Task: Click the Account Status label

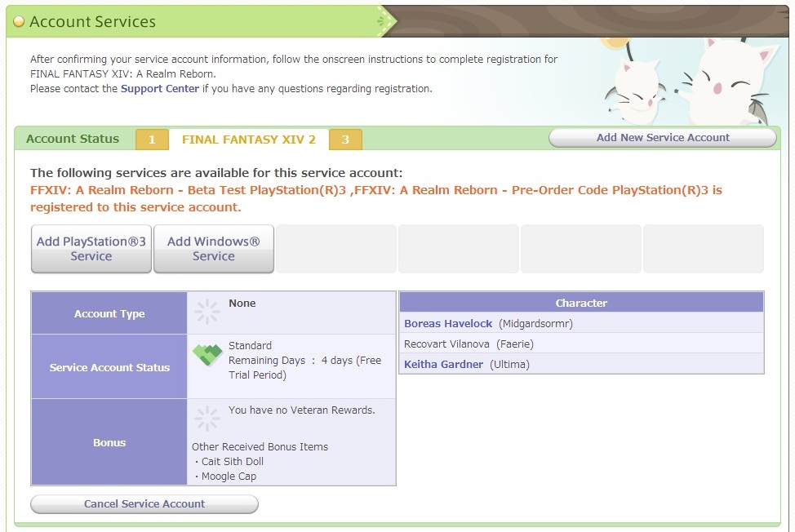Action: [x=73, y=139]
